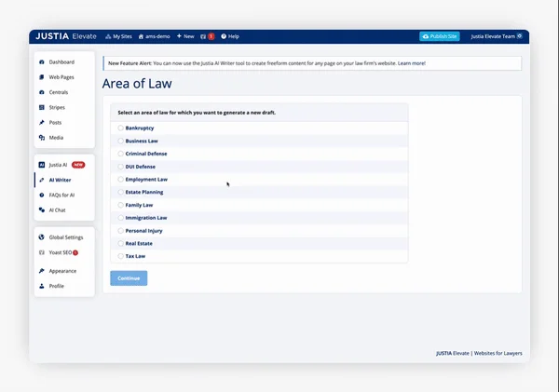This screenshot has width=559, height=392.
Task: Click the Stripes sidebar icon
Action: click(42, 107)
